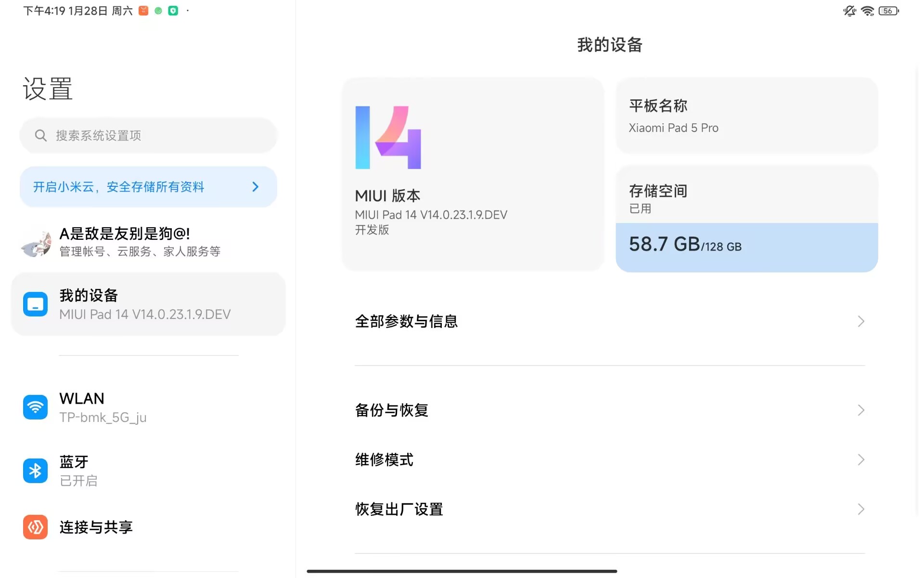Tap the MIUI 14 logo
The image size is (924, 578).
[388, 137]
